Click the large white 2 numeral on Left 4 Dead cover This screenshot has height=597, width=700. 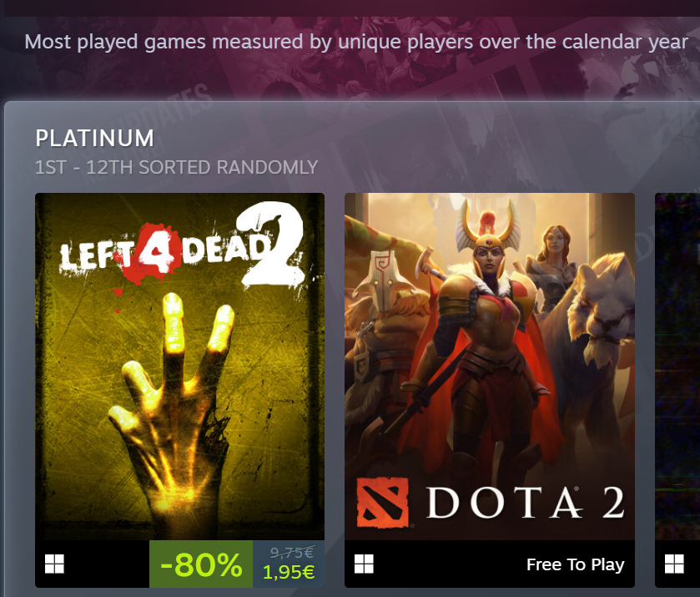271,244
